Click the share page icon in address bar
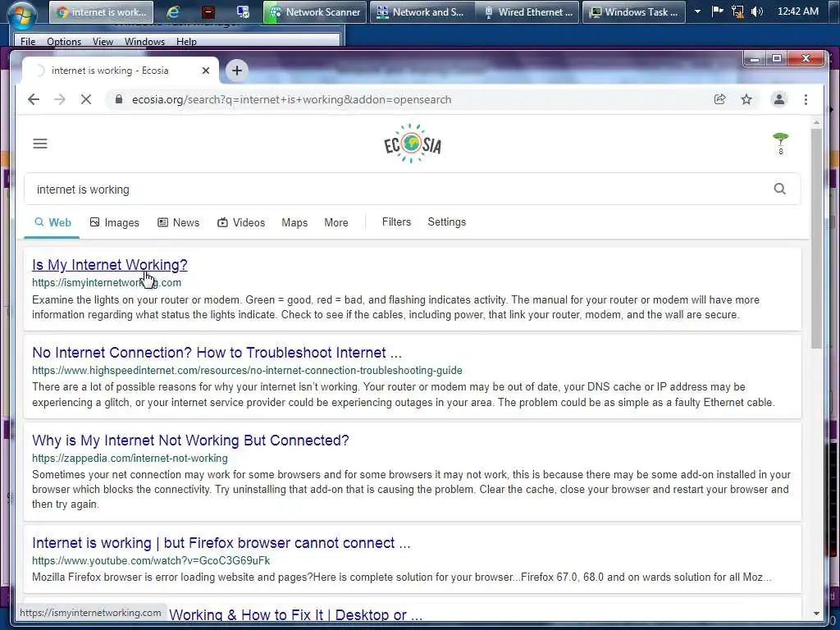 point(720,99)
